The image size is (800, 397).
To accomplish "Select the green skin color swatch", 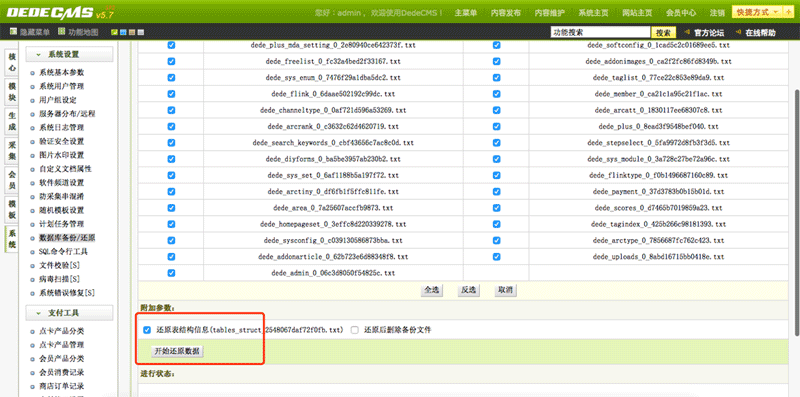I will (x=115, y=33).
